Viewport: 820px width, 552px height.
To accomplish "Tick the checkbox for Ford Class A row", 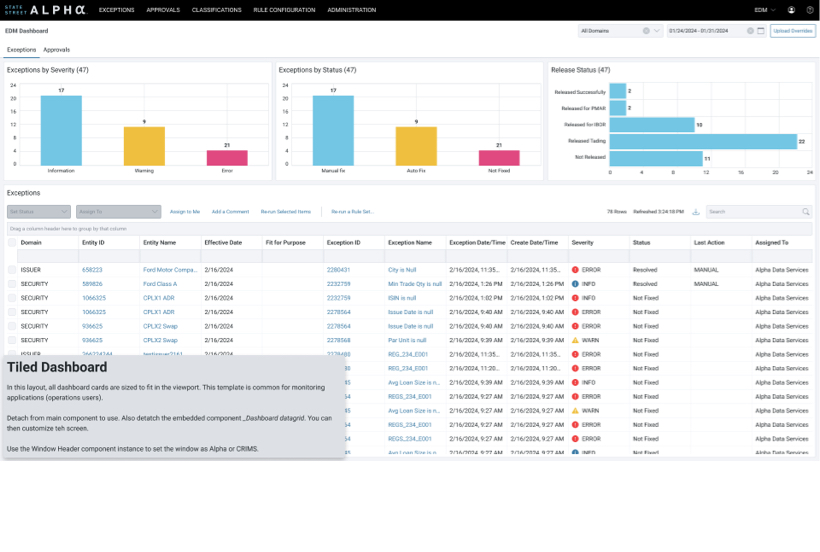I will click(x=13, y=284).
